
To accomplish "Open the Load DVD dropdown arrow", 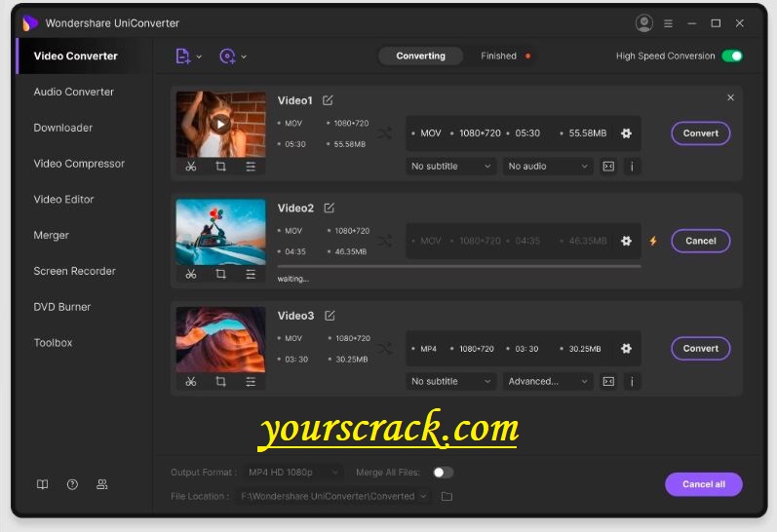I will [x=244, y=57].
